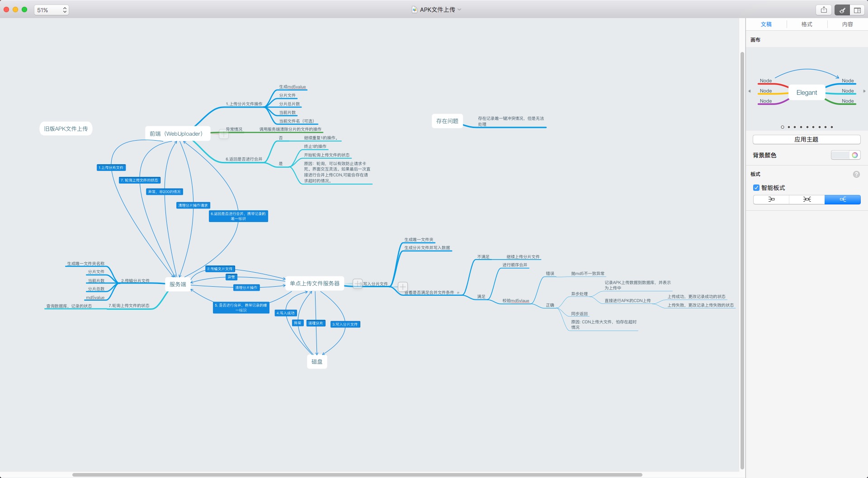
Task: Select the blue label 3.写入分片文件
Action: pyautogui.click(x=345, y=324)
